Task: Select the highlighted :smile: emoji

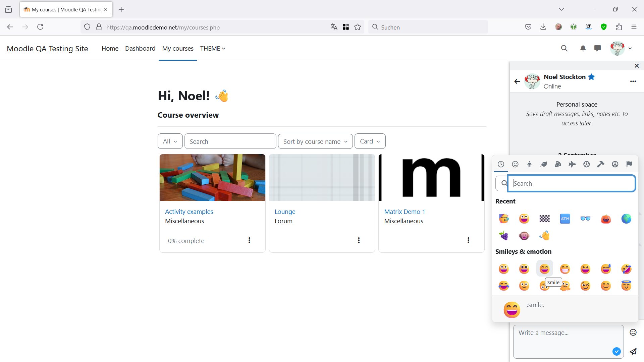Action: (x=545, y=268)
